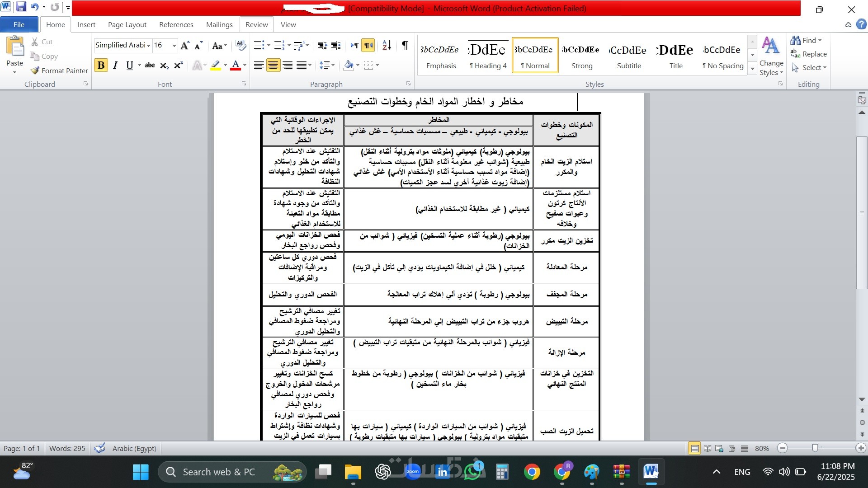Click the Grow Font icon
The height and width of the screenshot is (488, 868).
[x=184, y=46]
